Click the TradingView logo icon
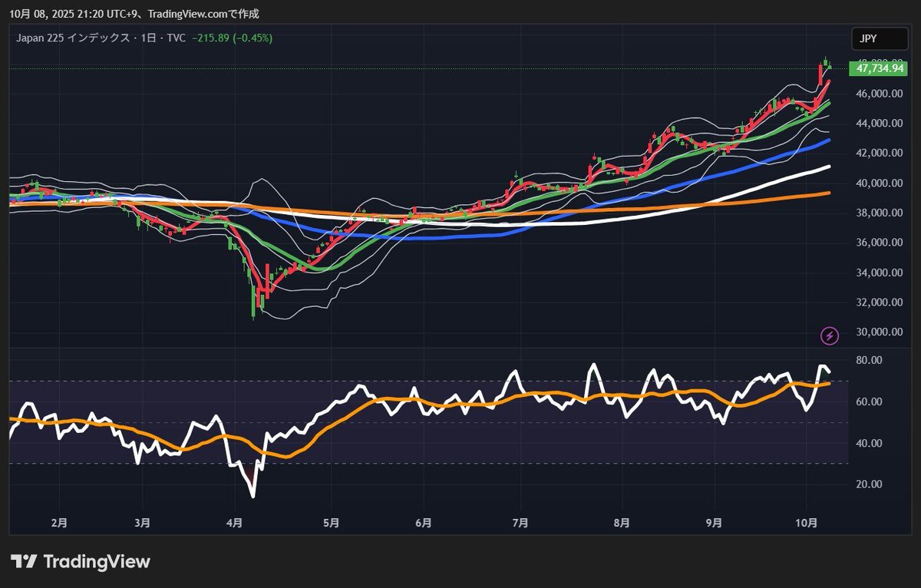This screenshot has width=921, height=588. click(x=25, y=562)
